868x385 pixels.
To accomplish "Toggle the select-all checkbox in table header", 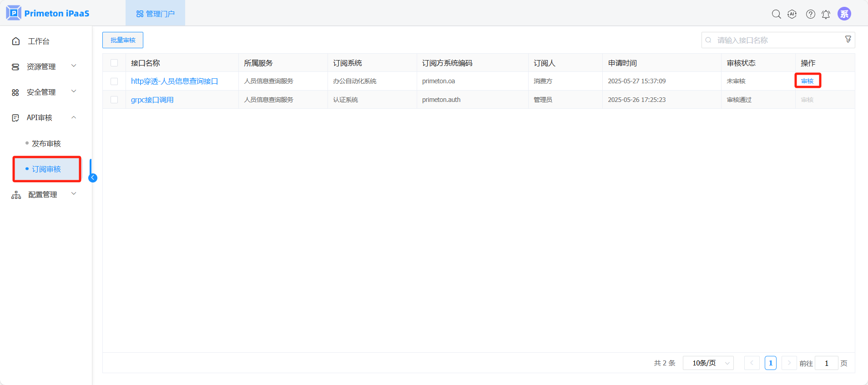I will point(114,63).
